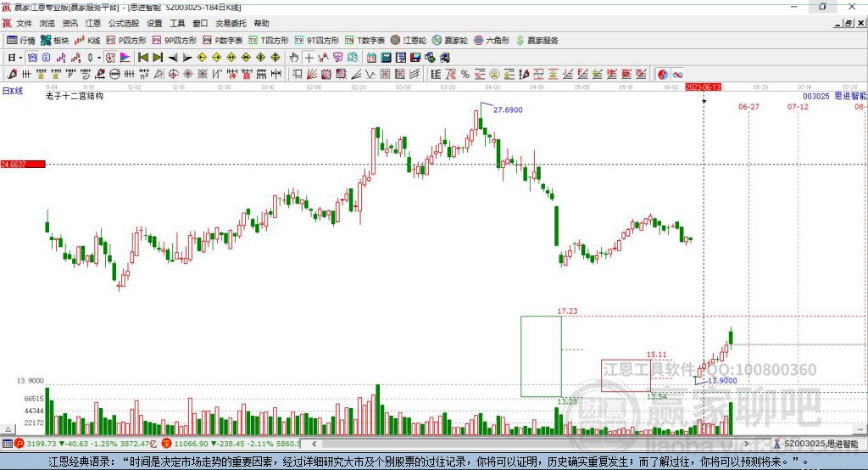
Task: Open the 9T四方形 time square
Action: click(x=317, y=41)
